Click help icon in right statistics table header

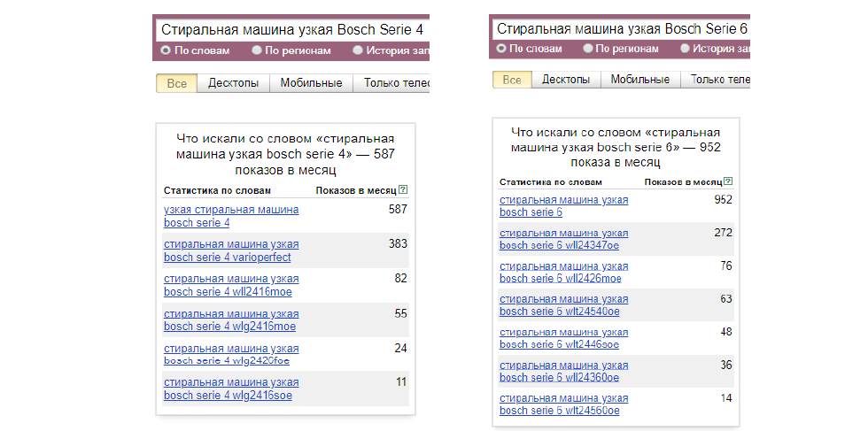point(728,181)
